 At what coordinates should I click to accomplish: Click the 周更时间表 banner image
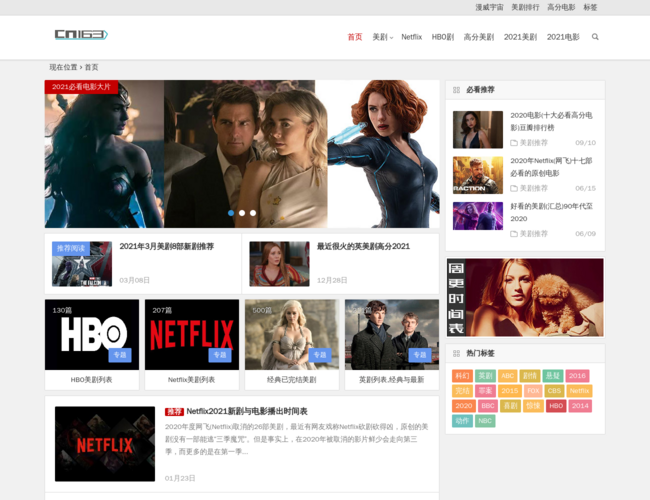tap(525, 297)
